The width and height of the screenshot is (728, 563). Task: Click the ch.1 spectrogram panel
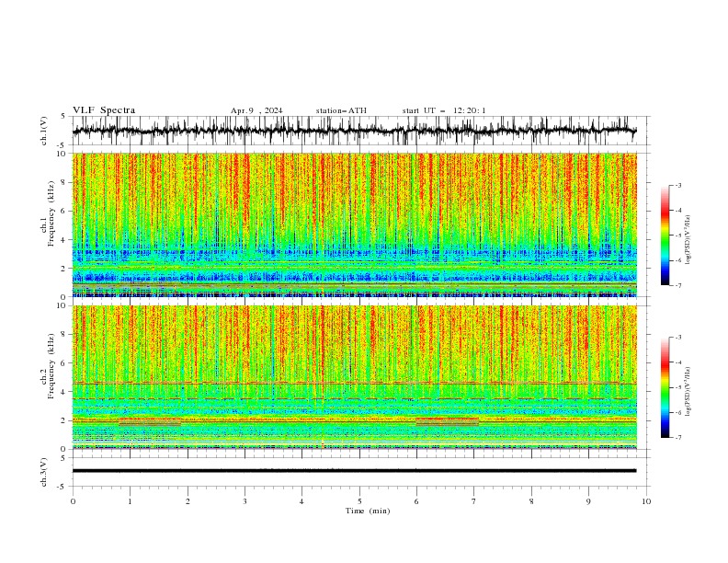(x=354, y=224)
